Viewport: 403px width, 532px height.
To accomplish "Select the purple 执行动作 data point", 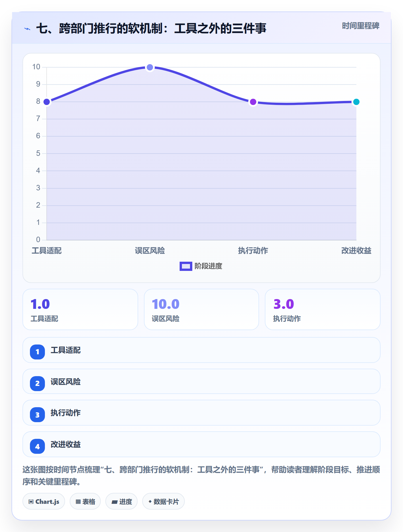I will pos(253,102).
